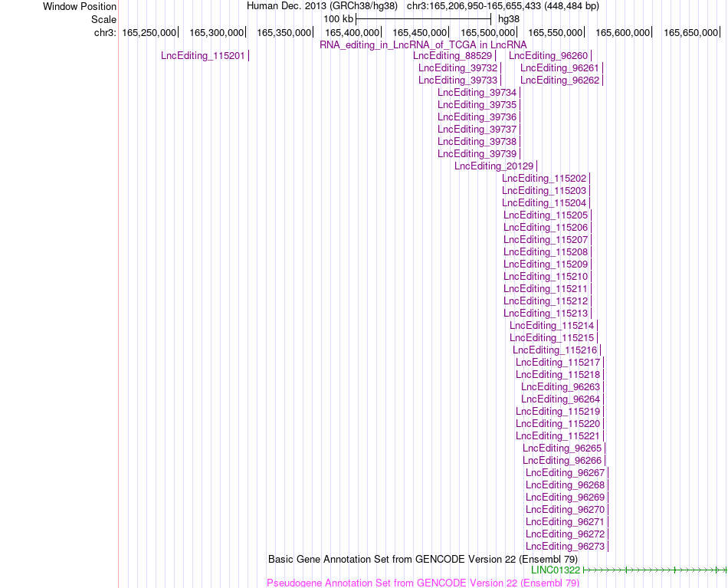Click the LncEditing_96273 feature
The width and height of the screenshot is (728, 588).
(565, 546)
